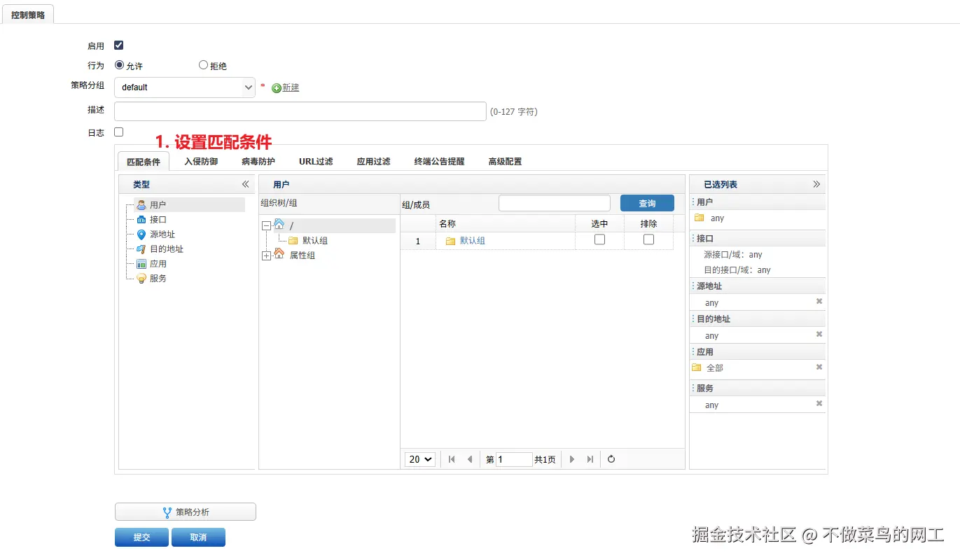Viewport: 960px width, 560px height.
Task: Click the page number input field
Action: 514,459
